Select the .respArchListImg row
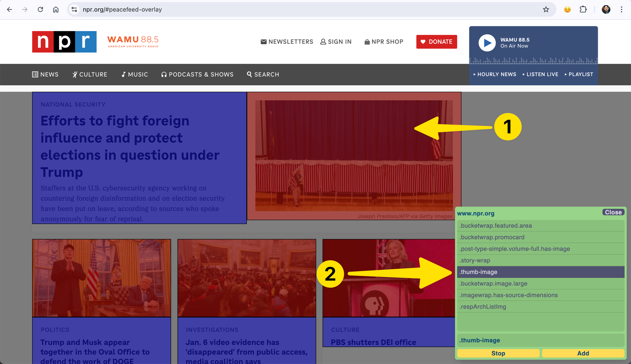The height and width of the screenshot is (364, 631). 541,307
